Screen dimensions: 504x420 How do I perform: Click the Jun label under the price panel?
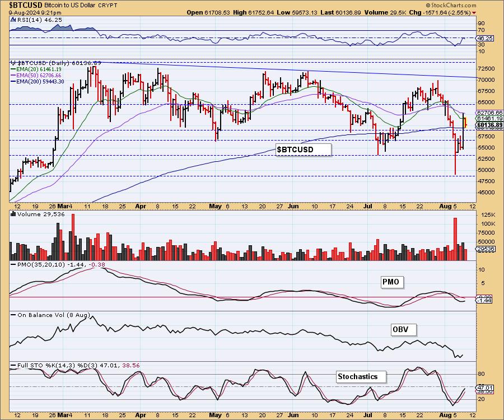[293, 206]
